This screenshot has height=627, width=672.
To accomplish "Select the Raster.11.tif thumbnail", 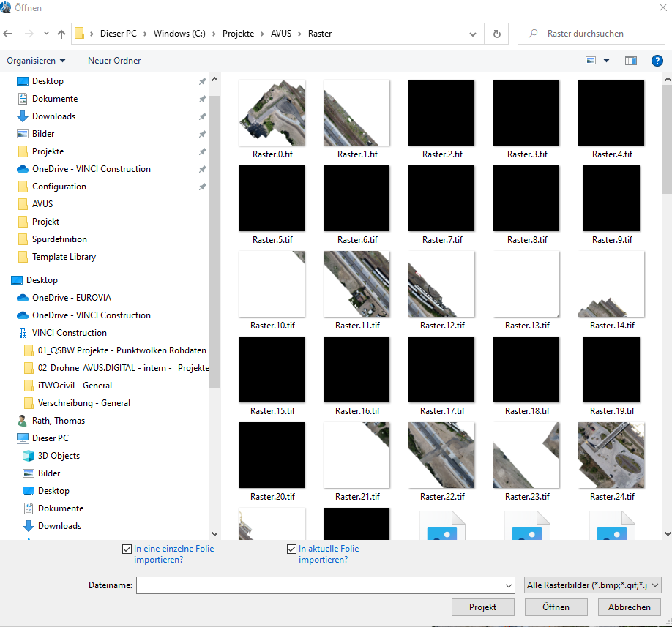I will (356, 284).
